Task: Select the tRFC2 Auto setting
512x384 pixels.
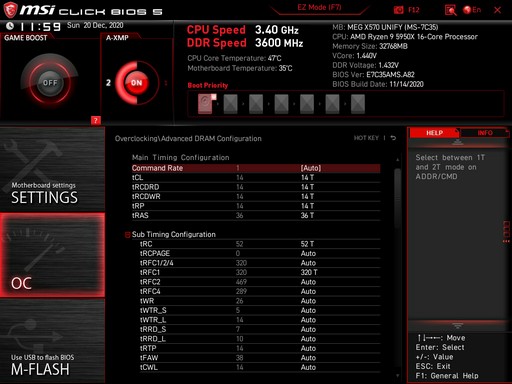Action: (x=308, y=282)
